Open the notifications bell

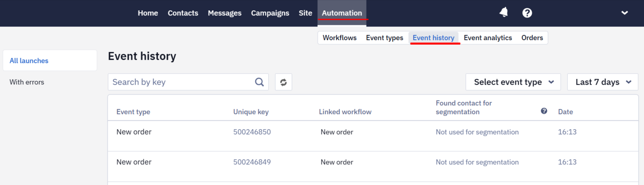pos(503,13)
